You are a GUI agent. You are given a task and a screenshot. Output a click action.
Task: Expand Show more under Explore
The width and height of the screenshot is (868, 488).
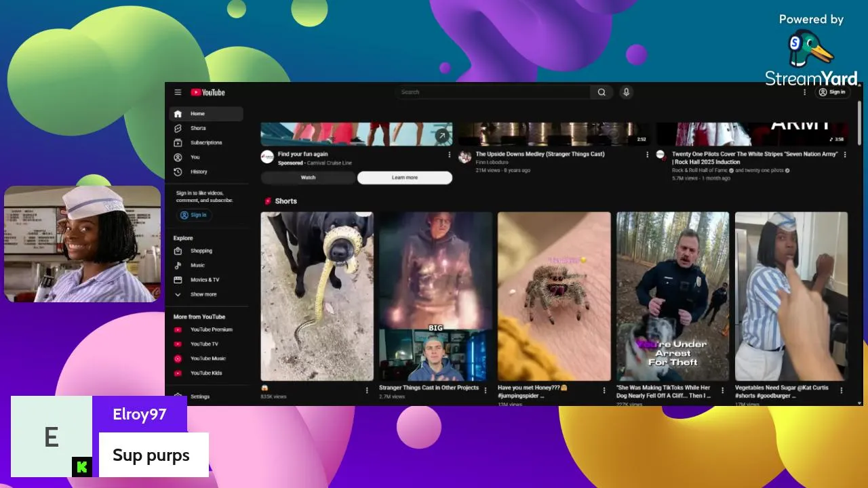pos(206,294)
